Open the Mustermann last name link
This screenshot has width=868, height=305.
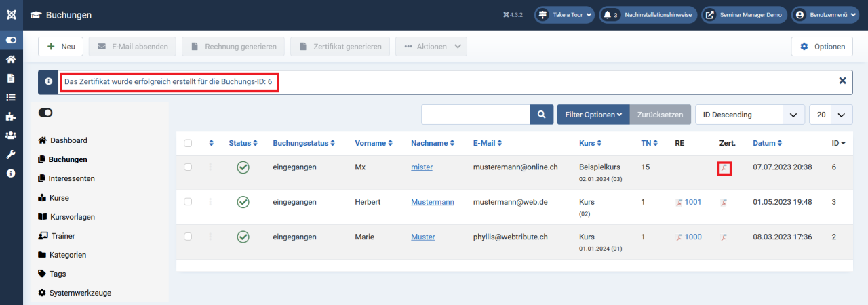[432, 202]
